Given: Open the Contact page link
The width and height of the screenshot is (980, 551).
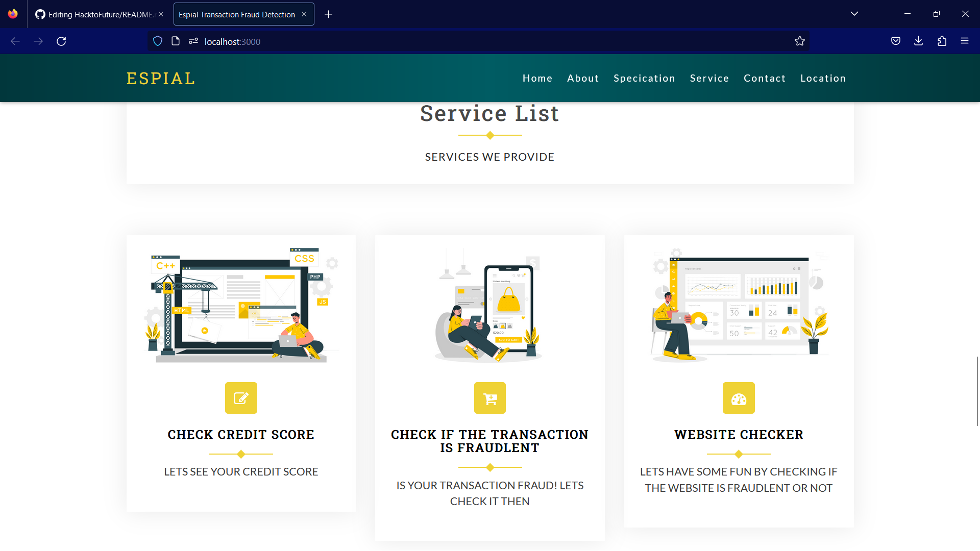Looking at the screenshot, I should [x=765, y=78].
